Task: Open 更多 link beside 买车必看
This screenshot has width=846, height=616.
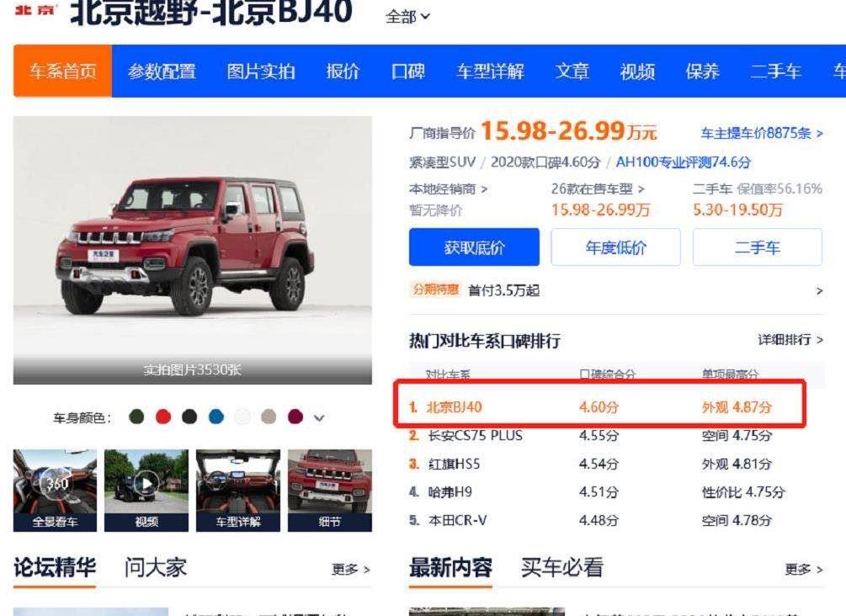Action: pyautogui.click(x=804, y=570)
